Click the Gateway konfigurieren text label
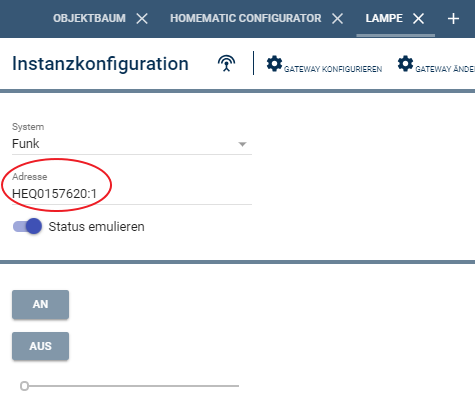 point(333,69)
